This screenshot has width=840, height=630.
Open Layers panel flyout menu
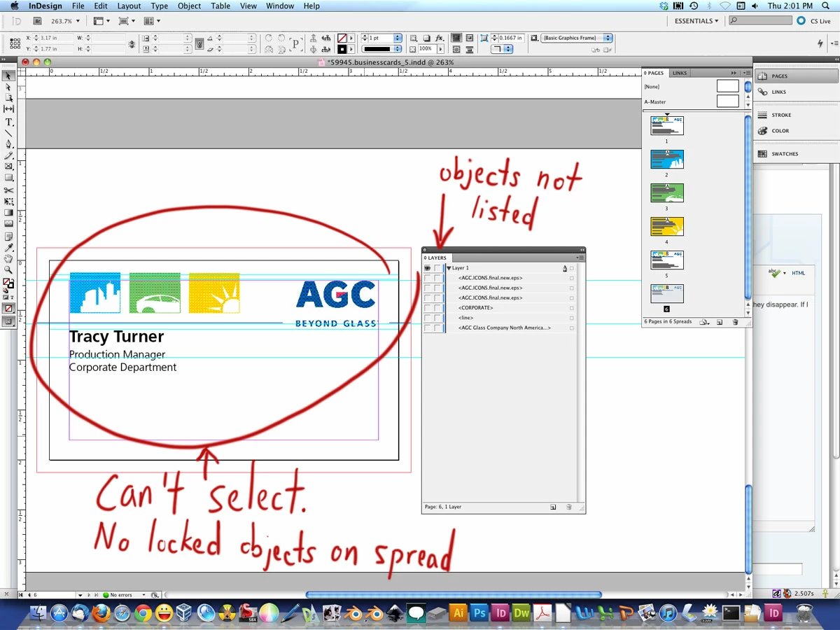coord(580,258)
